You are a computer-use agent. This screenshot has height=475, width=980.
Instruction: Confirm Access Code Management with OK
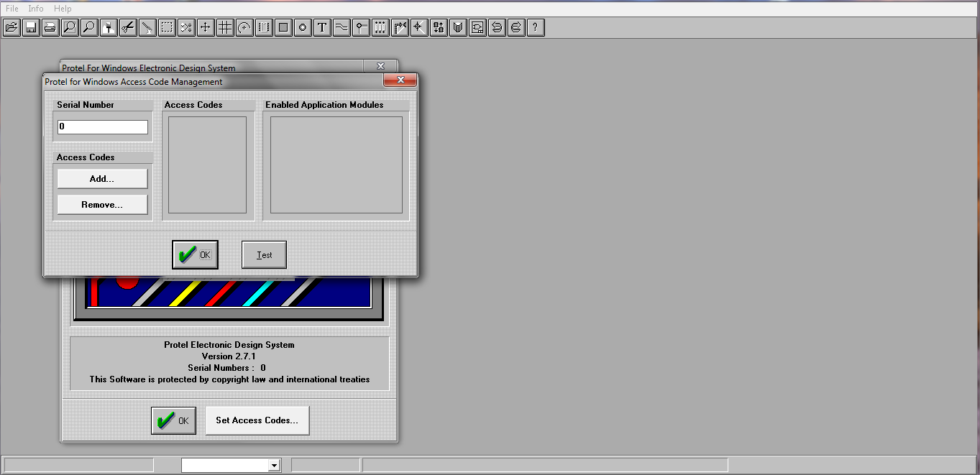coord(195,255)
